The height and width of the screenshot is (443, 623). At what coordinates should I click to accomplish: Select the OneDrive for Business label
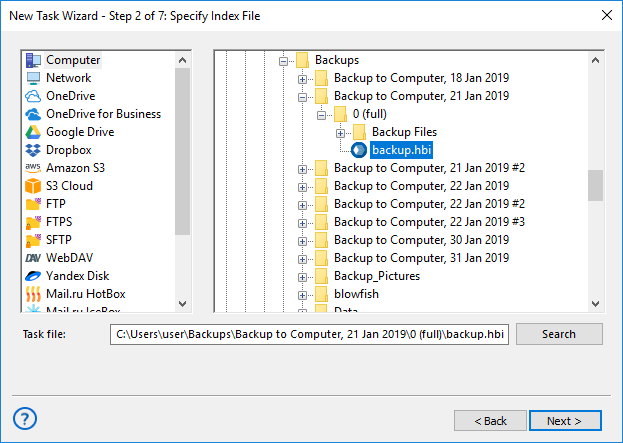click(103, 114)
